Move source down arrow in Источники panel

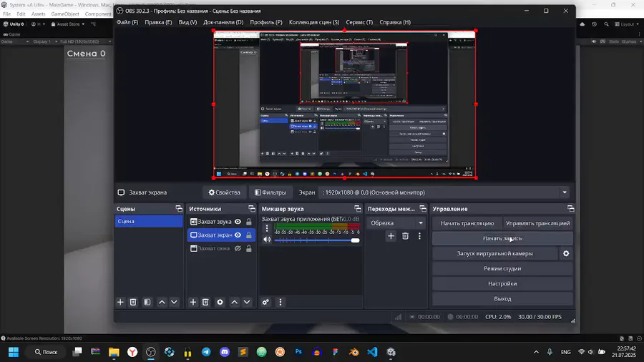coord(247,302)
